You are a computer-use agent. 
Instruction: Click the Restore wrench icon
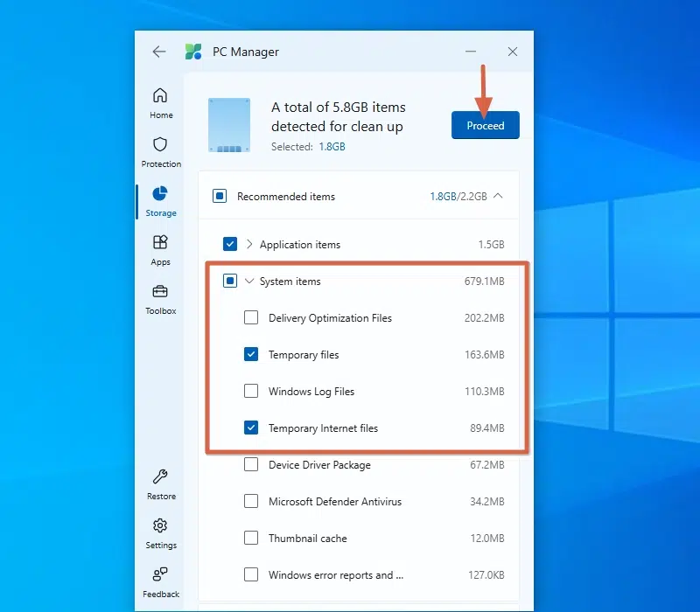coord(160,477)
